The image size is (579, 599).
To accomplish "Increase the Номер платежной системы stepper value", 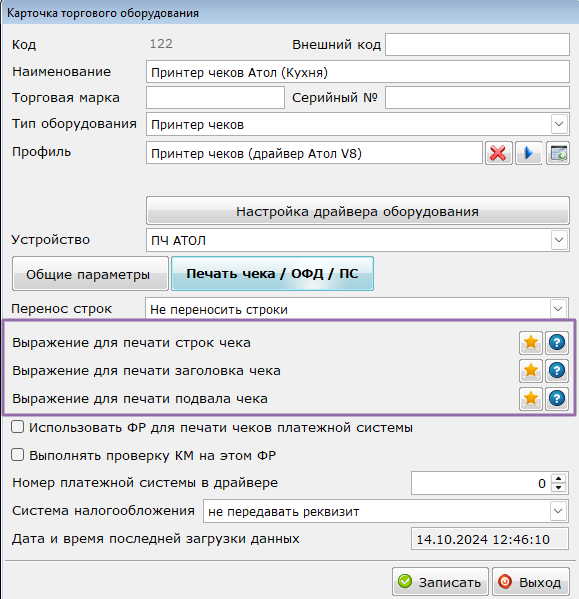I will click(x=559, y=479).
